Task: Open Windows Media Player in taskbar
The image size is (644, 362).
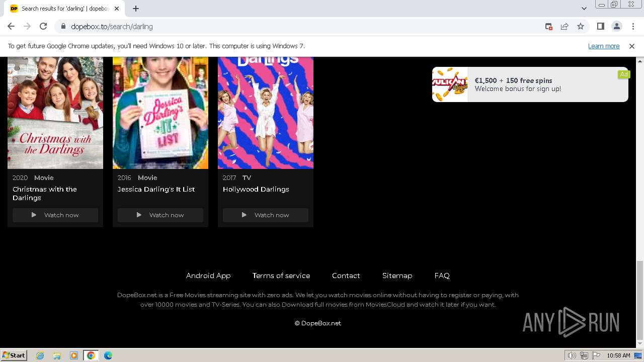Action: pyautogui.click(x=74, y=355)
